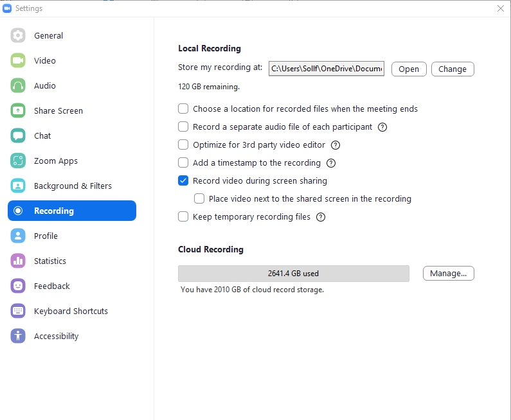
Task: Go to the Statistics tab
Action: (x=49, y=261)
